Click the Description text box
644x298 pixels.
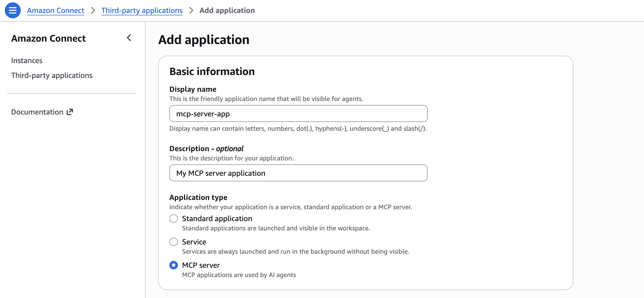[x=297, y=173]
